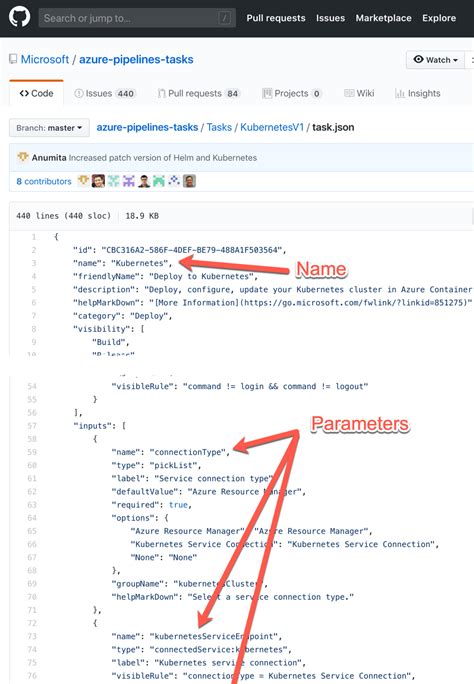Screen dimensions: 474x684
Task: Click the "Kubernetes" name value on line 3
Action: point(140,263)
